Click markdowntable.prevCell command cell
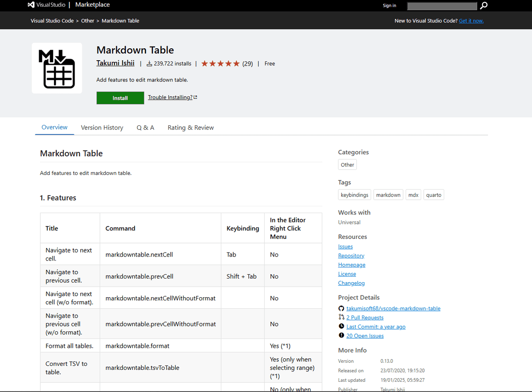The width and height of the screenshot is (532, 392). point(160,276)
